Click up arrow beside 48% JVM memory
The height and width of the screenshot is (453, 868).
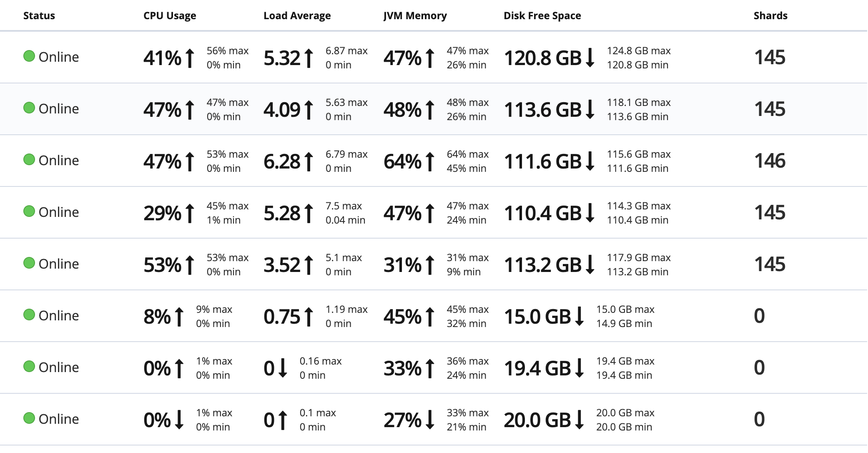click(430, 110)
